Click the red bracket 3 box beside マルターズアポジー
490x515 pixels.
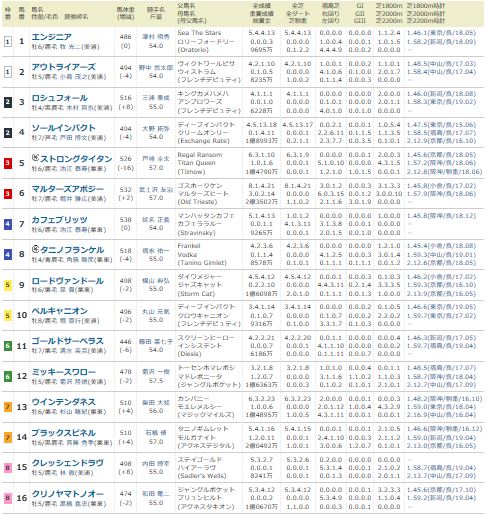(x=7, y=194)
